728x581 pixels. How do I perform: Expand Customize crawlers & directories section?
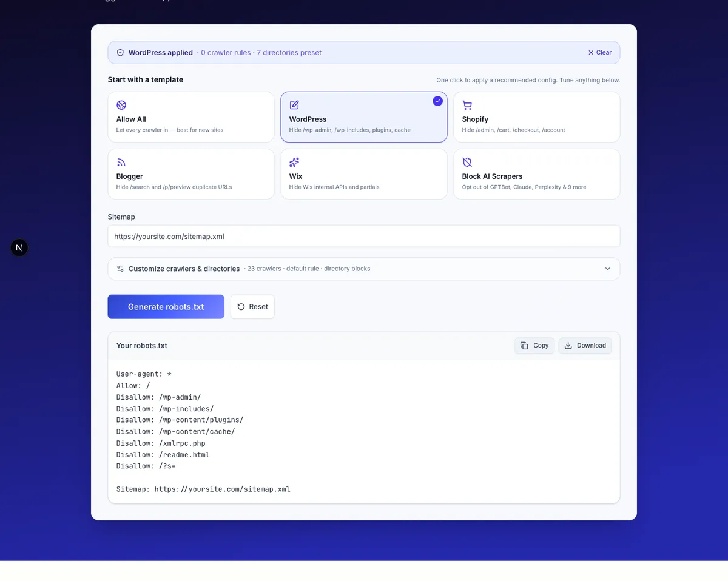tap(364, 269)
